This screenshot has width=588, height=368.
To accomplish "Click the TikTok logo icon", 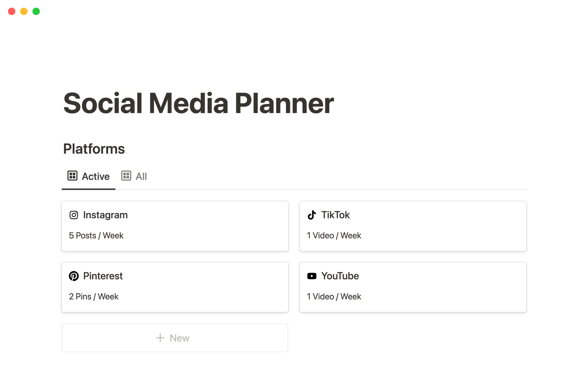I will [x=311, y=215].
